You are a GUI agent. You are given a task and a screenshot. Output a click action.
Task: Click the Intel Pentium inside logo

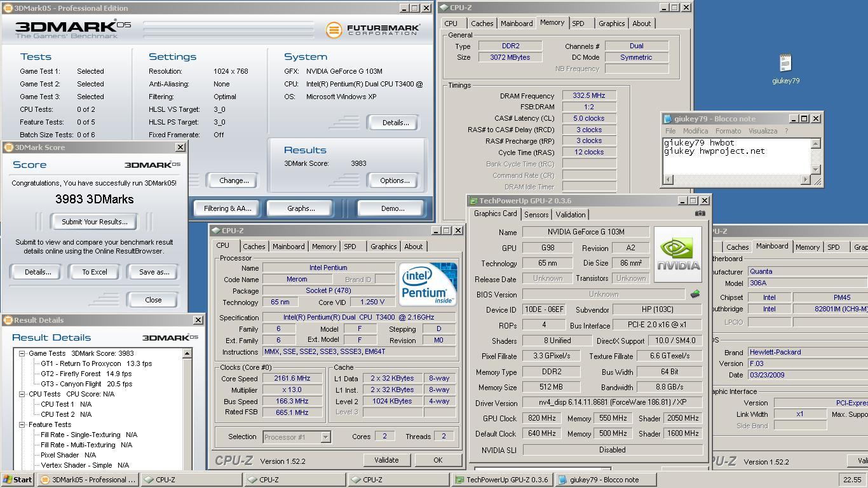point(428,284)
